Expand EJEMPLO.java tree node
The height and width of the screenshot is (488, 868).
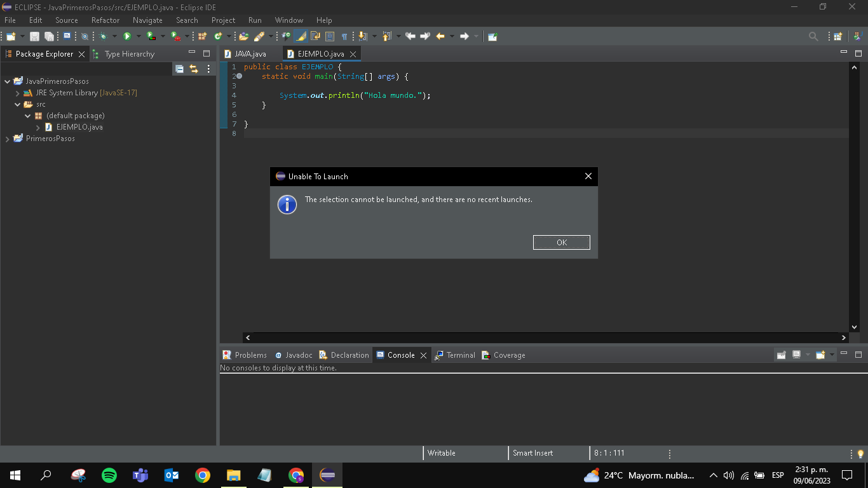click(38, 127)
